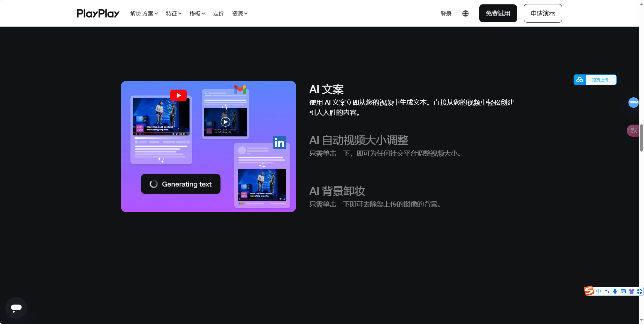This screenshot has height=324, width=644.
Task: Click the 登录 login link
Action: tap(446, 13)
